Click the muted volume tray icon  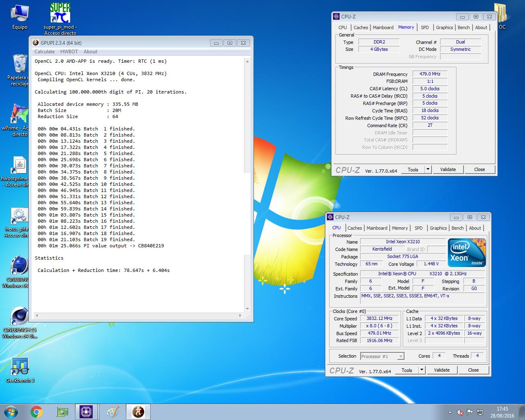pyautogui.click(x=460, y=412)
